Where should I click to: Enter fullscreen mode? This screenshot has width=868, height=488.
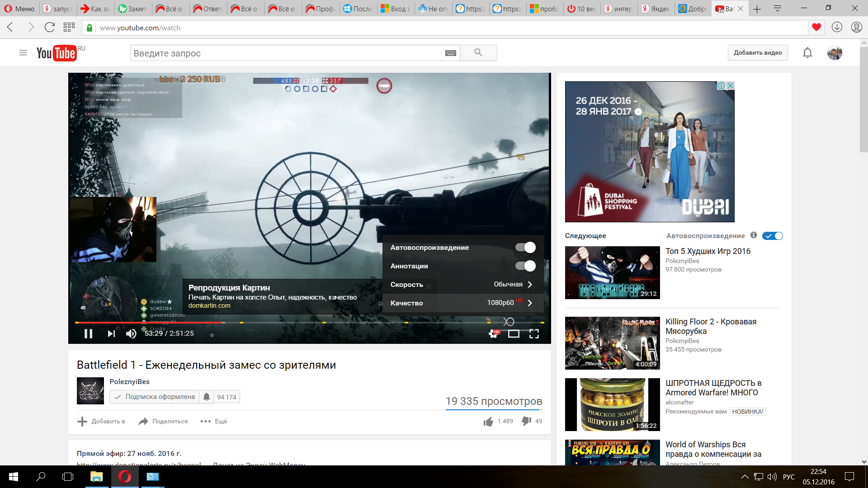click(x=534, y=334)
